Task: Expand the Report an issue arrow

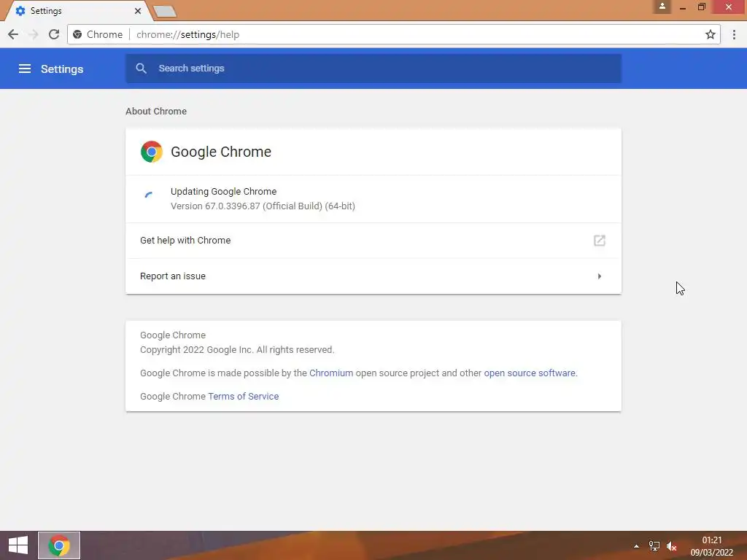Action: coord(600,276)
